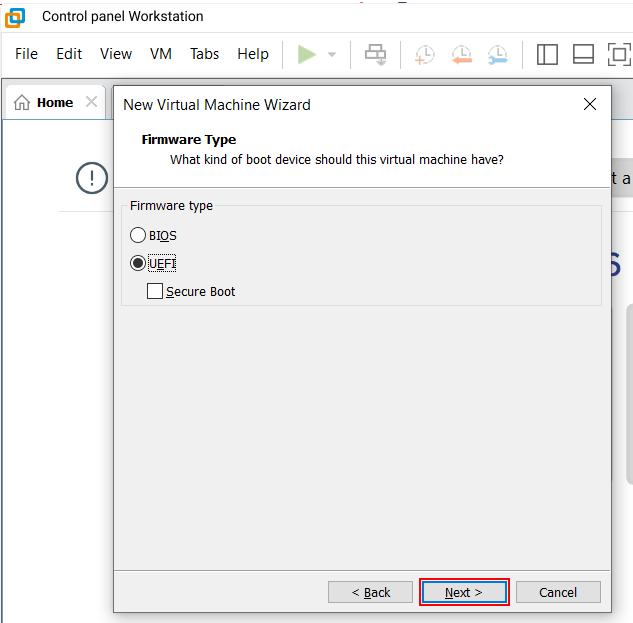
Task: Open the VM menu
Action: click(x=161, y=54)
